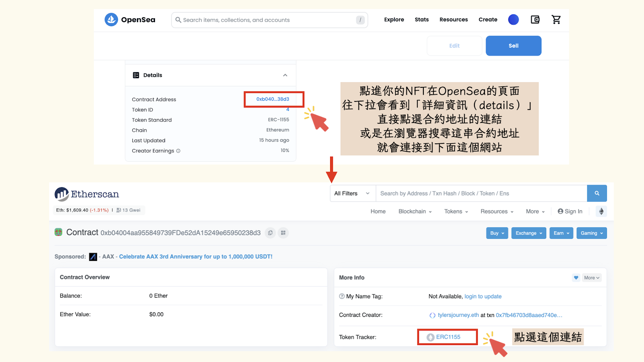The width and height of the screenshot is (644, 362).
Task: Click the slash shortcut key badge
Action: point(360,20)
